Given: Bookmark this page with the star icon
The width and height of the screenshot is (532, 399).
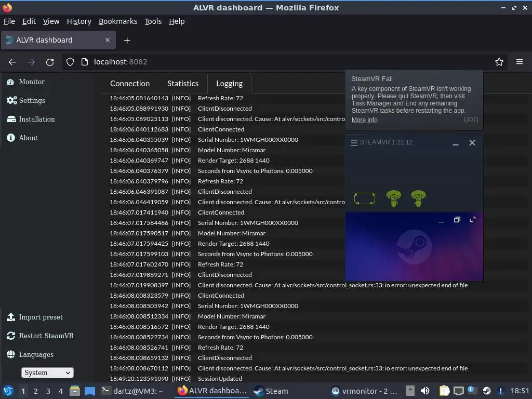Looking at the screenshot, I should pos(499,62).
